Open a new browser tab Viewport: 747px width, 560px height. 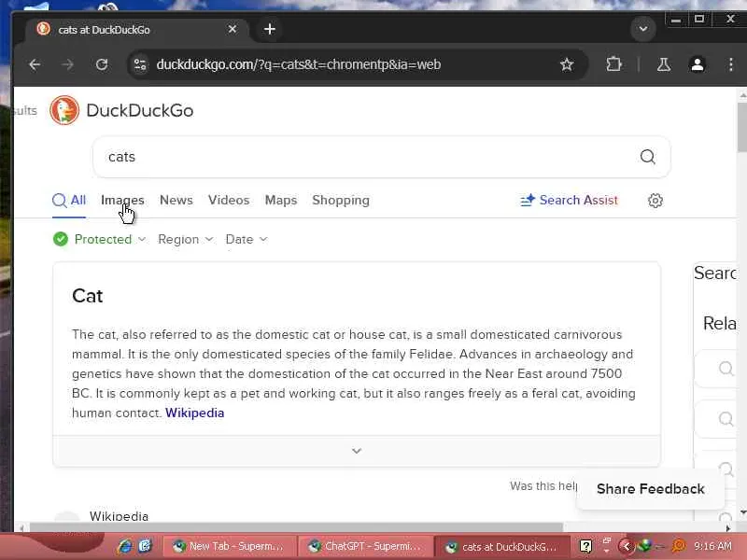point(270,30)
